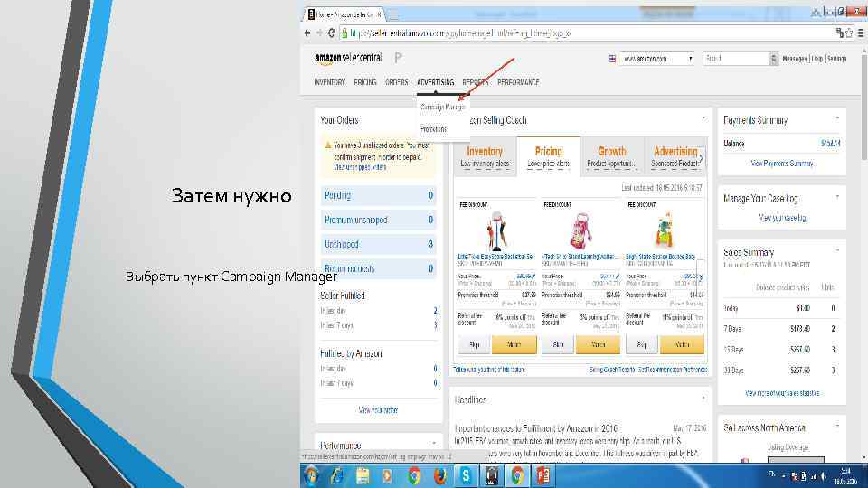Screen dimensions: 868x488
Task: Close the Amazon Seller Central browser tab
Action: (379, 14)
